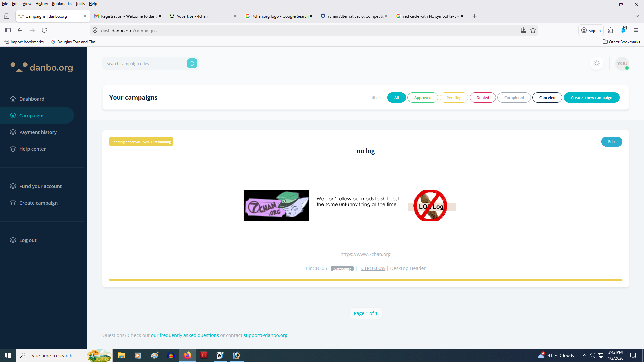Open Firefox hamburger application menu
644x362 pixels.
coord(636,30)
